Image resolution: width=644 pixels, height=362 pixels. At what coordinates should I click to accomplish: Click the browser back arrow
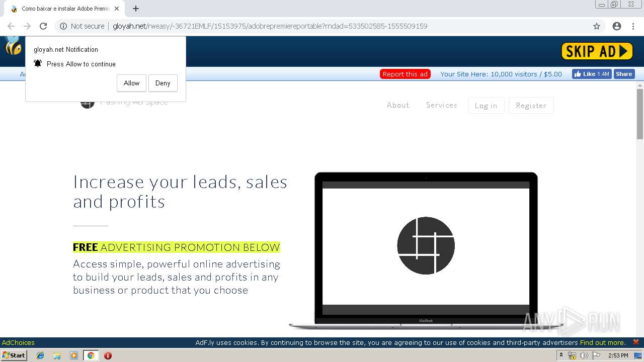pyautogui.click(x=11, y=26)
